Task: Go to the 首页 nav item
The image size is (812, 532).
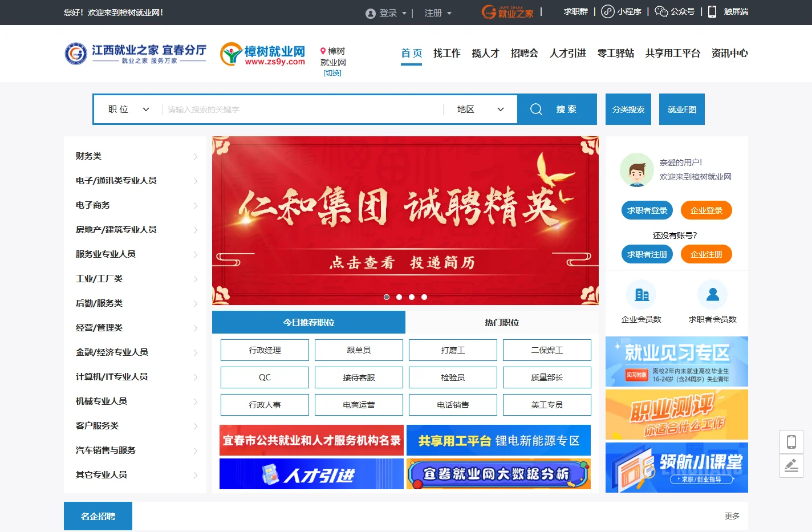Action: [411, 53]
